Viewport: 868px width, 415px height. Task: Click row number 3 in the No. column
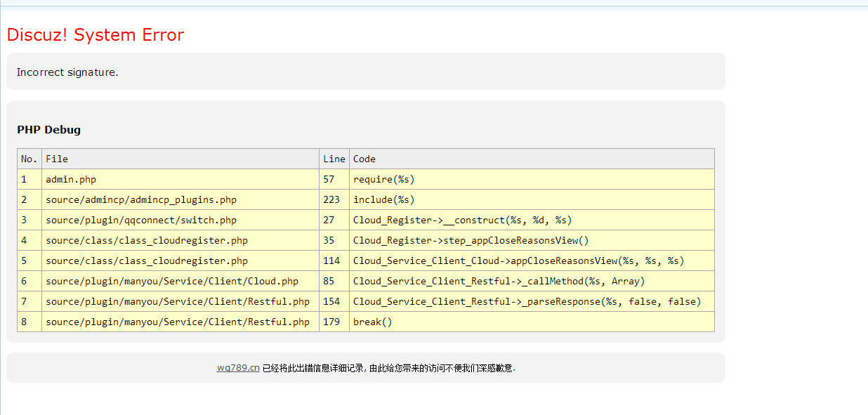point(29,220)
